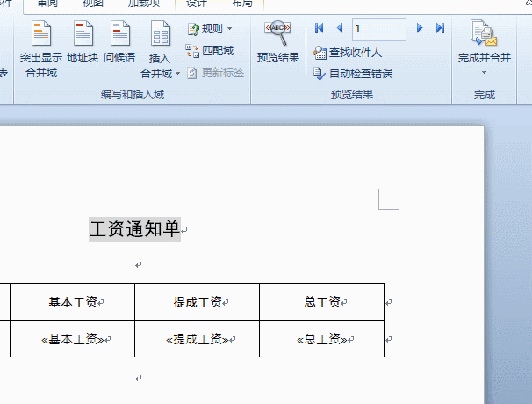Switch to the Review (审阅) tab
532x404 pixels.
(x=47, y=4)
